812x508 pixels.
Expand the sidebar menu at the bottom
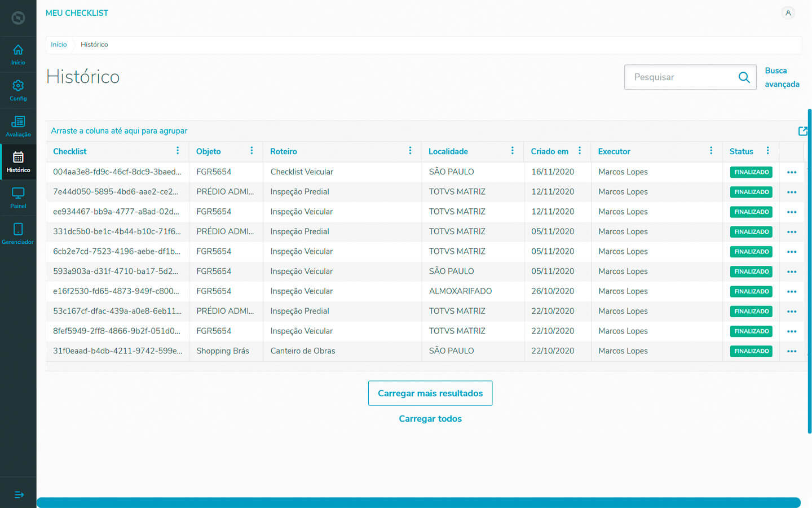(19, 494)
